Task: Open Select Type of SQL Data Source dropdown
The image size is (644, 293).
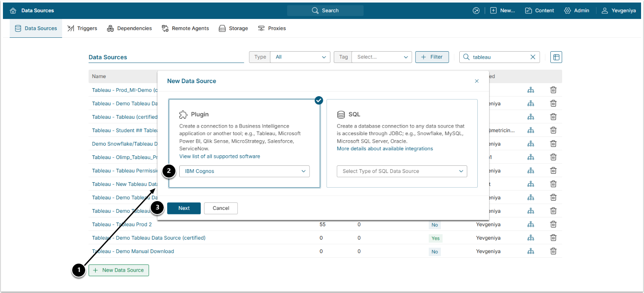Action: (x=402, y=171)
